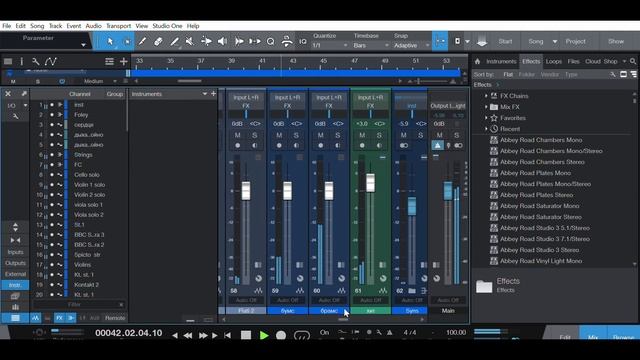Expand the Mix FX folder
Viewport: 640px width, 360px height.
(x=486, y=107)
